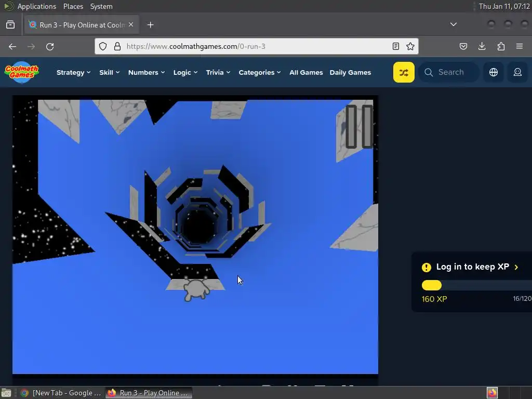Click the clock showing Thu Jan 11
Viewport: 532px width, 399px height.
point(504,6)
